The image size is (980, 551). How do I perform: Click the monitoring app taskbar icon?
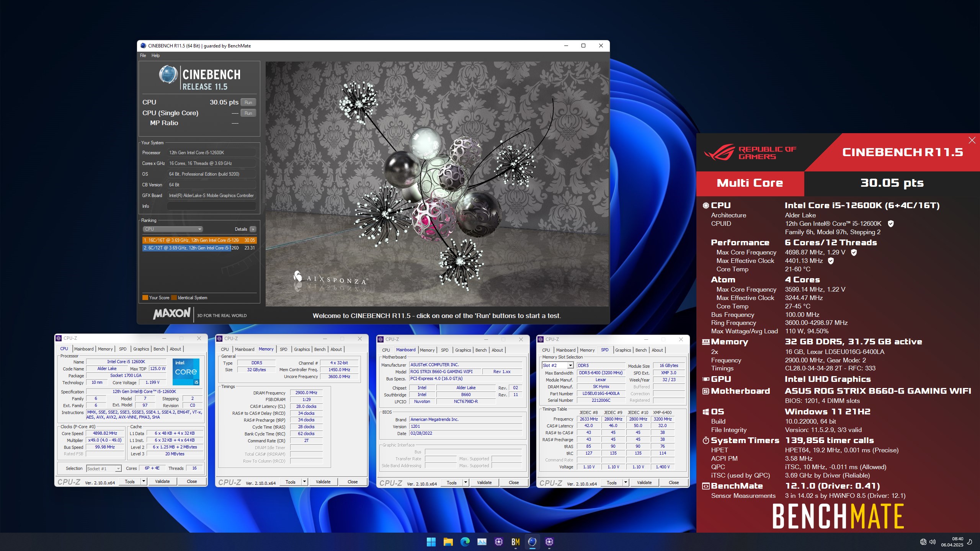482,542
